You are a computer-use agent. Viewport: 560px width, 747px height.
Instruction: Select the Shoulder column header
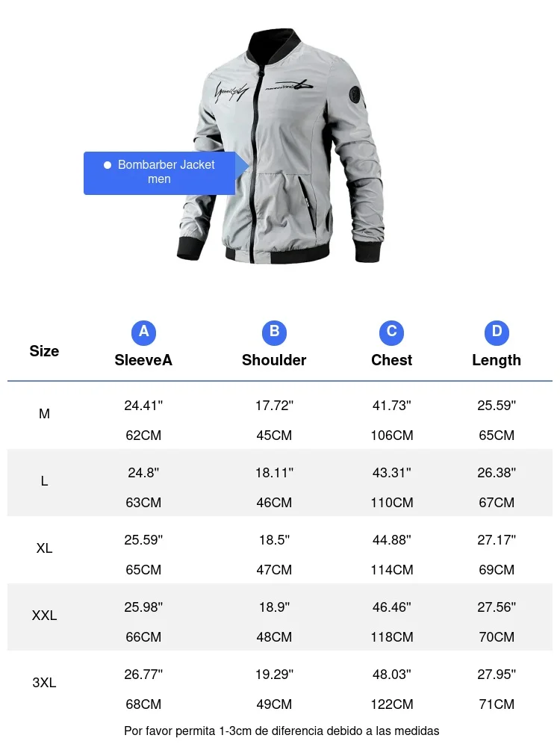274,360
